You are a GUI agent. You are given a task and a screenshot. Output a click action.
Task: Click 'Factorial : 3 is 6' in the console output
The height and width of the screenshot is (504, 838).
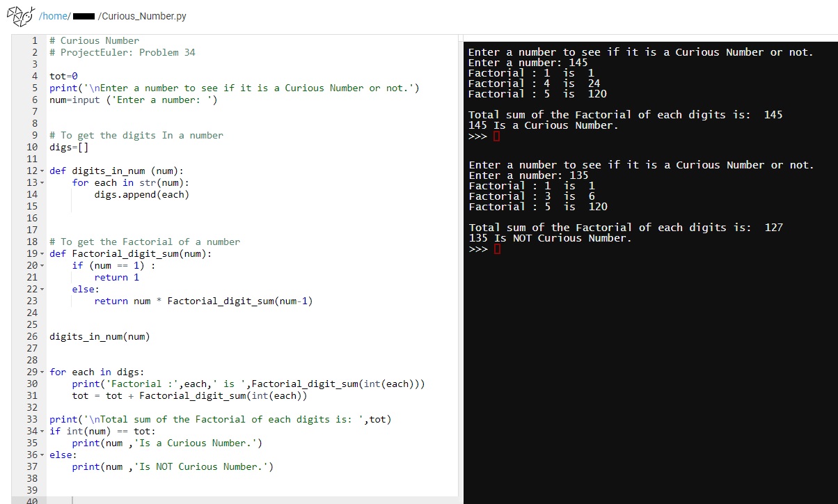coord(532,196)
